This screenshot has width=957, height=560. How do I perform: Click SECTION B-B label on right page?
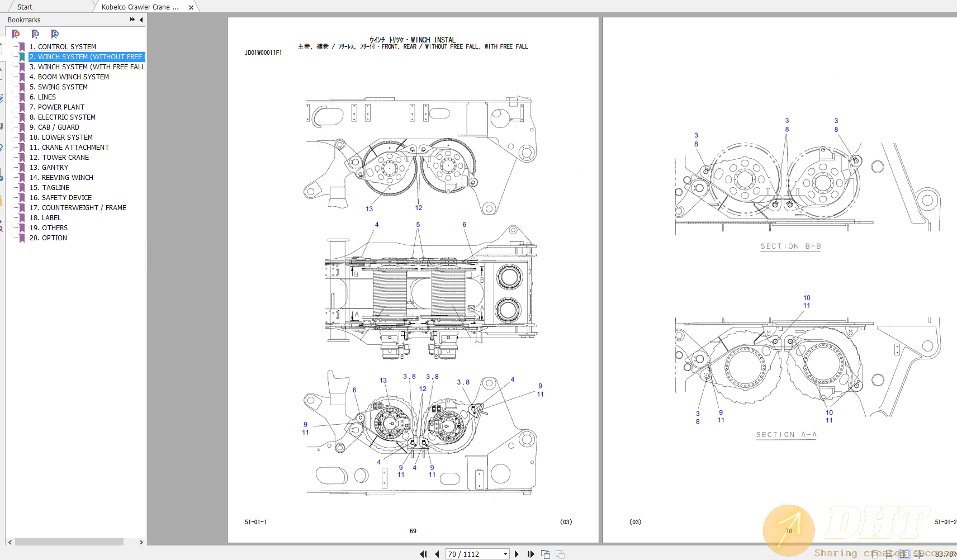[x=790, y=246]
